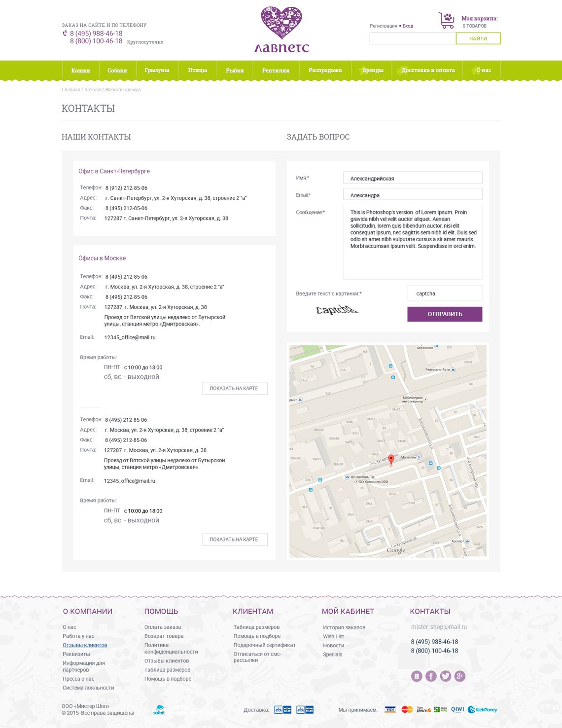562x728 pixels.
Task: Click the Сообщение text area
Action: (x=413, y=242)
